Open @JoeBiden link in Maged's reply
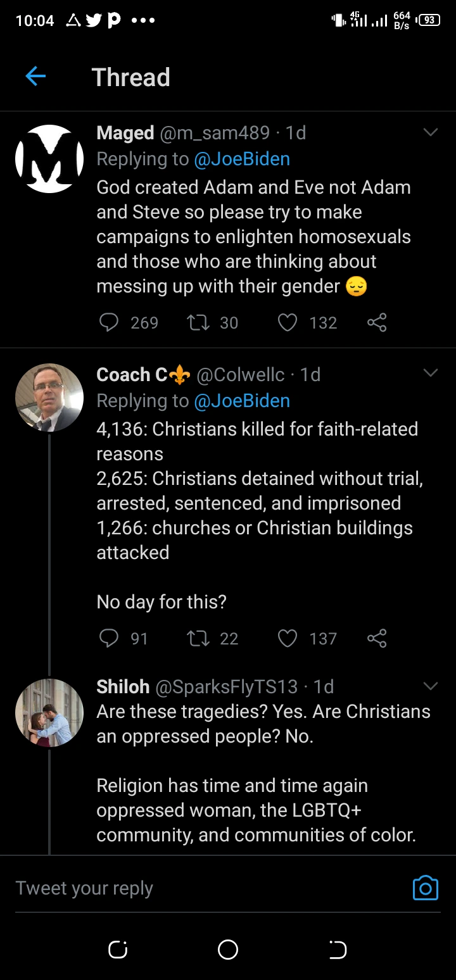Viewport: 456px width, 980px height. (x=242, y=159)
